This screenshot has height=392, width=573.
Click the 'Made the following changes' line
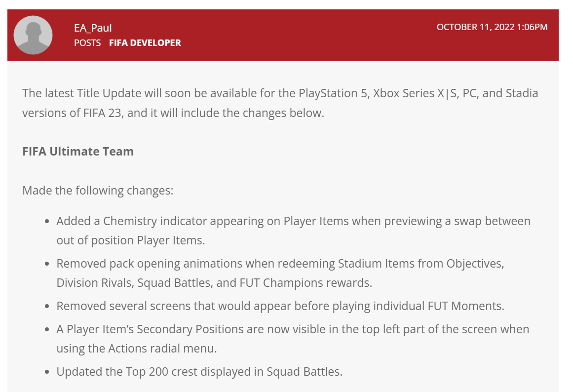98,191
